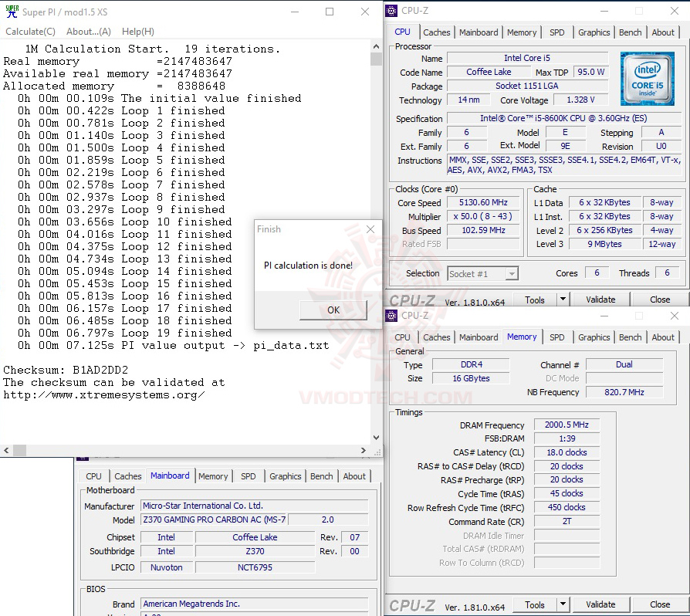Select Bench tab in the Memory CPU-Z window
Viewport: 690px width, 616px height.
pos(630,337)
